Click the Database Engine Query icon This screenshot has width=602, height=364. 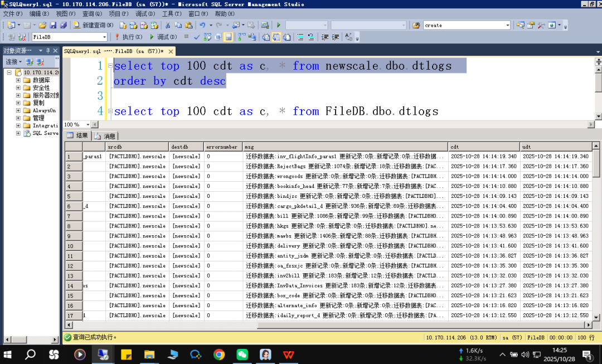(x=123, y=25)
